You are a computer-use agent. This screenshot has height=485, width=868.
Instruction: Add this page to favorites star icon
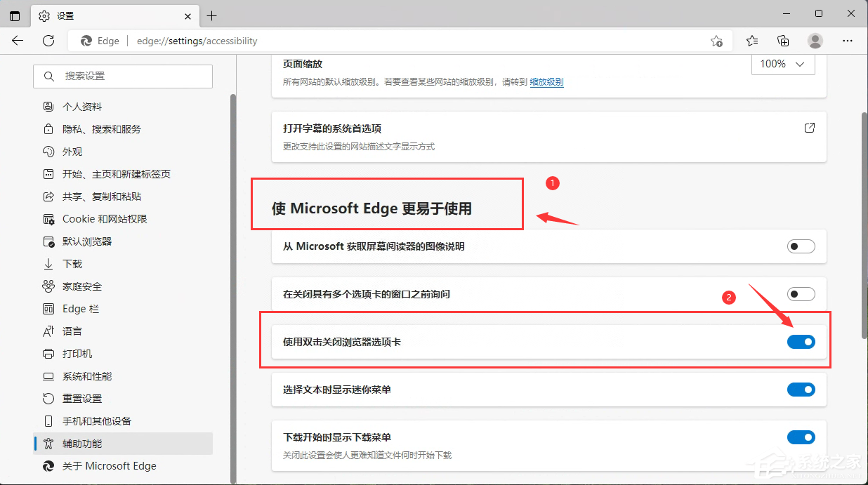pos(716,41)
